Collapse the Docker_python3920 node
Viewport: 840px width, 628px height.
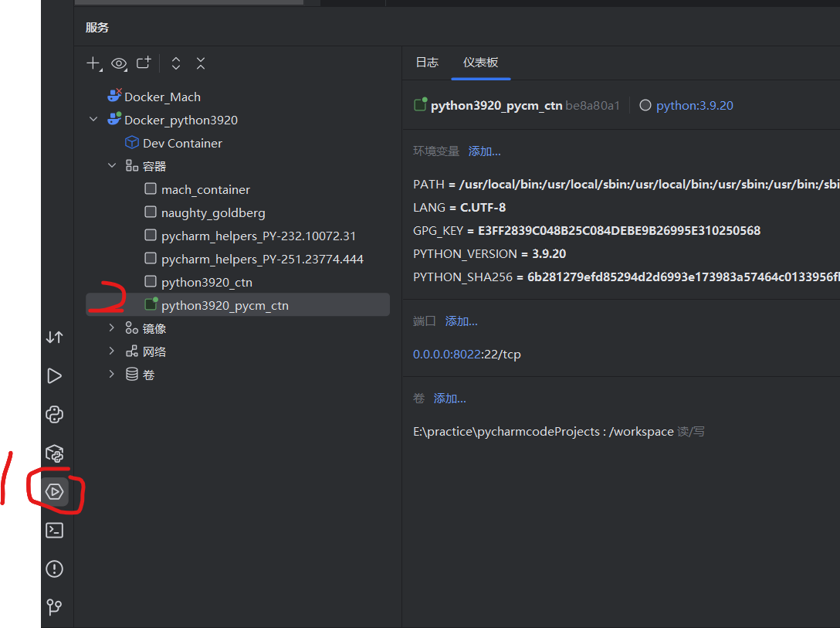tap(93, 120)
